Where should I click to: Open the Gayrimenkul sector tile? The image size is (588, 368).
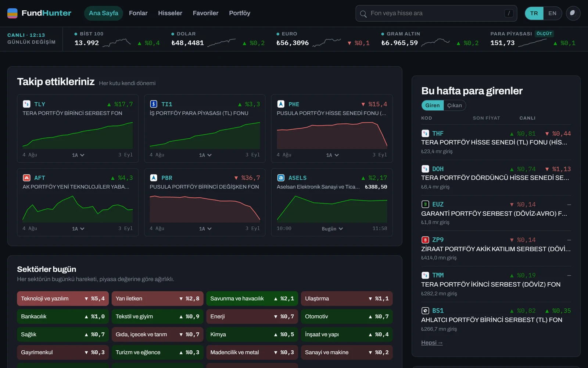pos(63,352)
